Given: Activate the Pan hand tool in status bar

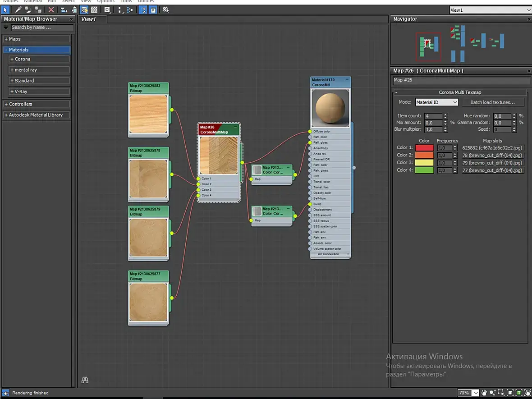Looking at the screenshot, I should point(484,393).
